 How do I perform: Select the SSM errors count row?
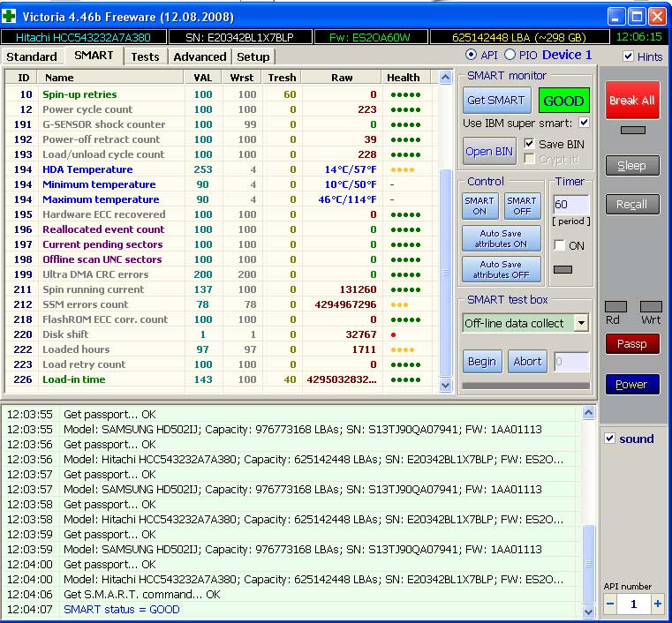(221, 304)
